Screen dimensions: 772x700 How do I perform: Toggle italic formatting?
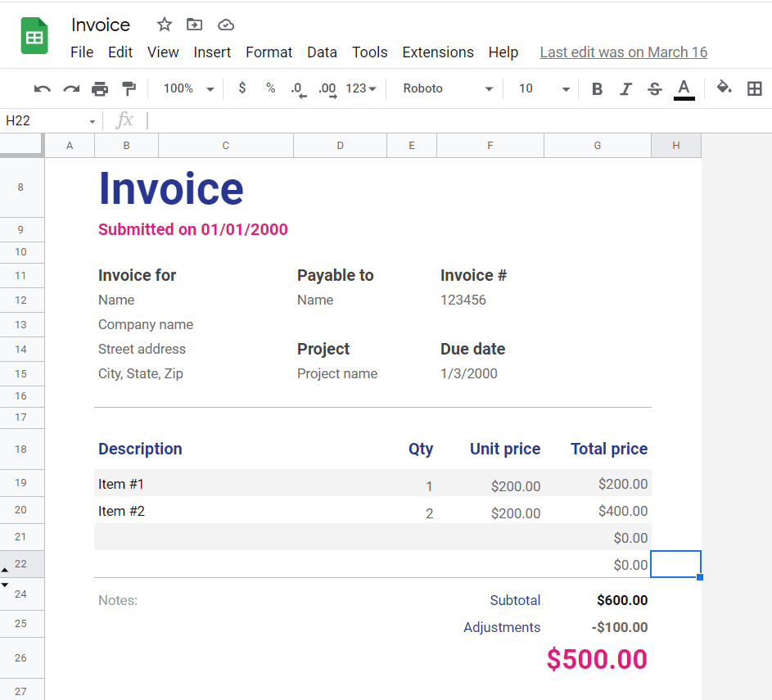pyautogui.click(x=625, y=88)
